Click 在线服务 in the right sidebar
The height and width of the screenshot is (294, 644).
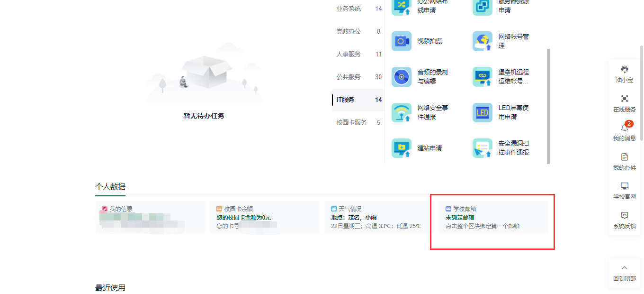click(x=624, y=103)
